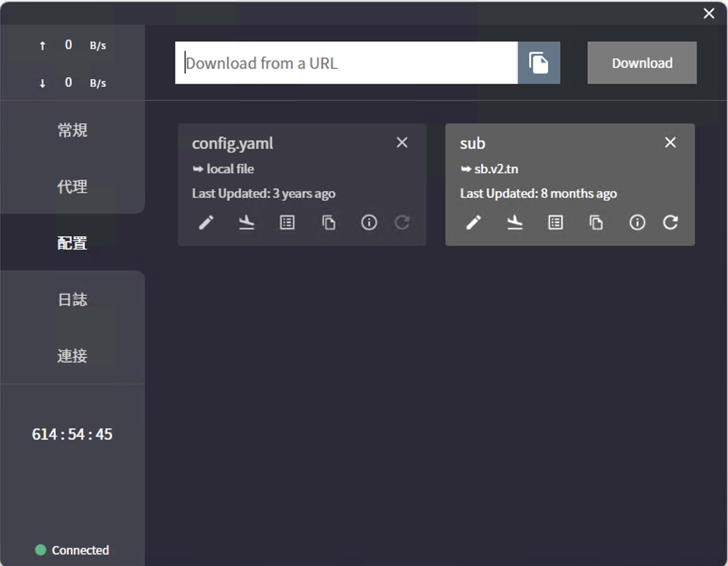This screenshot has height=566, width=728.
Task: Show info icon for config.yaml profile
Action: point(369,222)
